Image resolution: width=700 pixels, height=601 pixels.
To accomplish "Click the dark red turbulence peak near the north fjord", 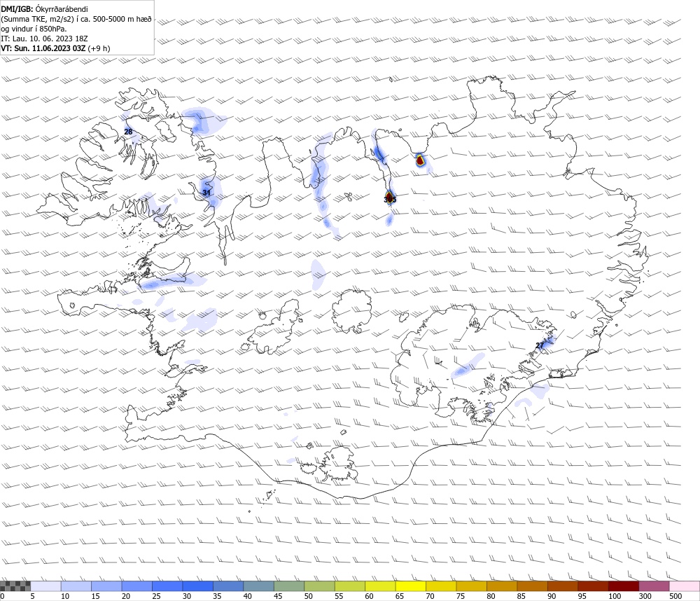I will 419,160.
